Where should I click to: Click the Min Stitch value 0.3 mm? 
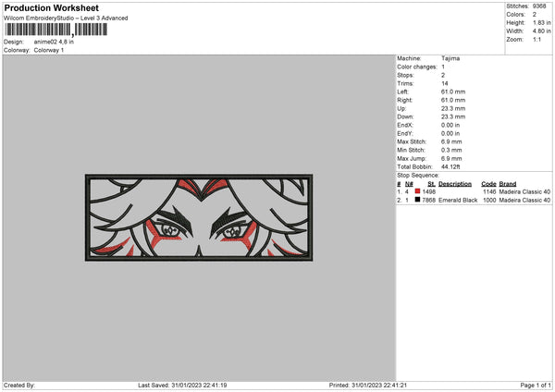click(451, 151)
